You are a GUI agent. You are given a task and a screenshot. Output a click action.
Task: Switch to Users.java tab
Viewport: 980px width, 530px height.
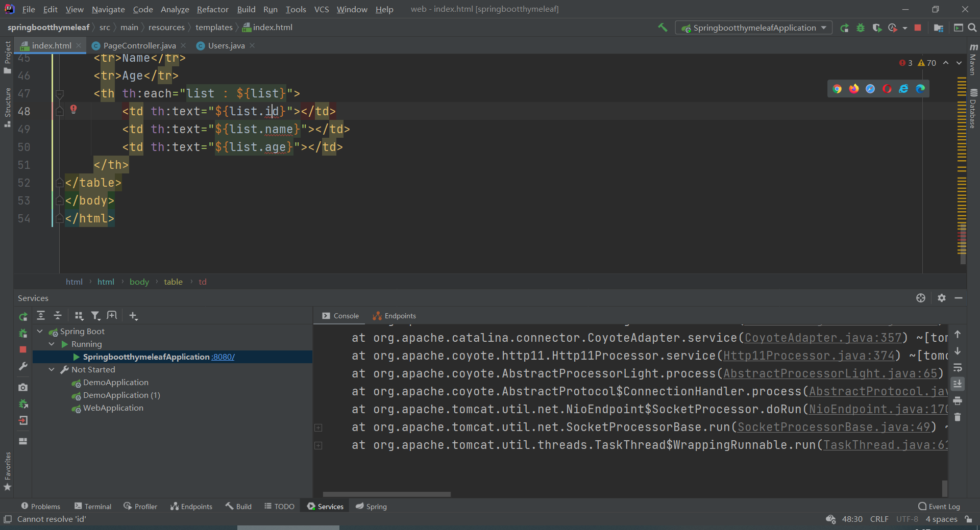(226, 46)
